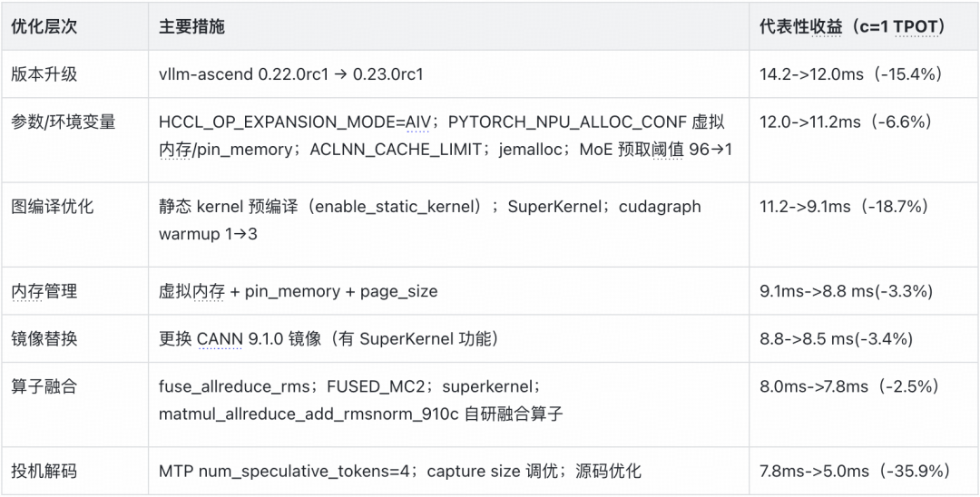This screenshot has width=980, height=497.
Task: Select the '投机解码' row label
Action: (44, 471)
